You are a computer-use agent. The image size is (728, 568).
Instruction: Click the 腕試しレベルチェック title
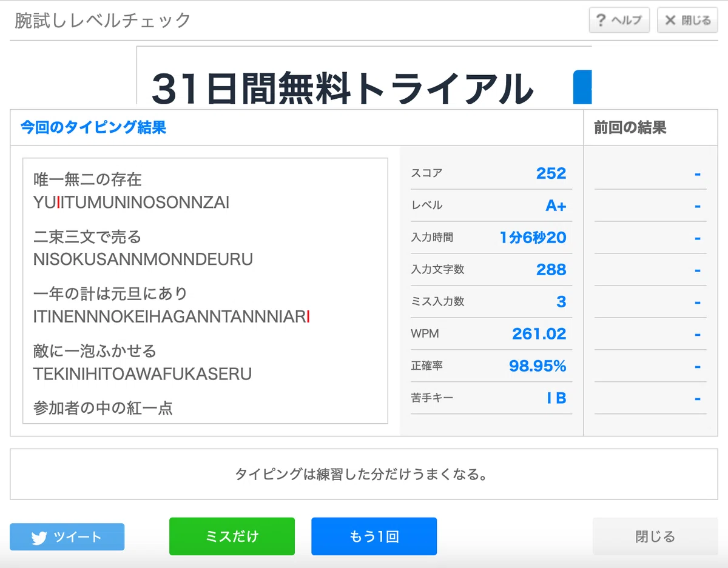click(103, 21)
